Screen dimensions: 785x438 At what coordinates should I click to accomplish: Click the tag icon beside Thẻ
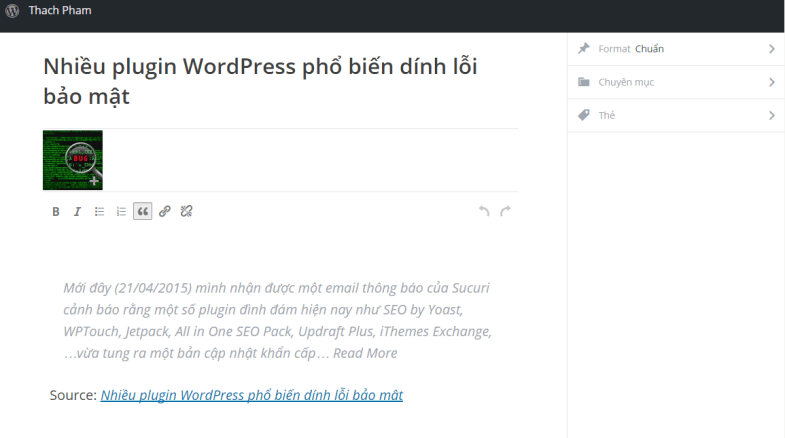coord(584,116)
